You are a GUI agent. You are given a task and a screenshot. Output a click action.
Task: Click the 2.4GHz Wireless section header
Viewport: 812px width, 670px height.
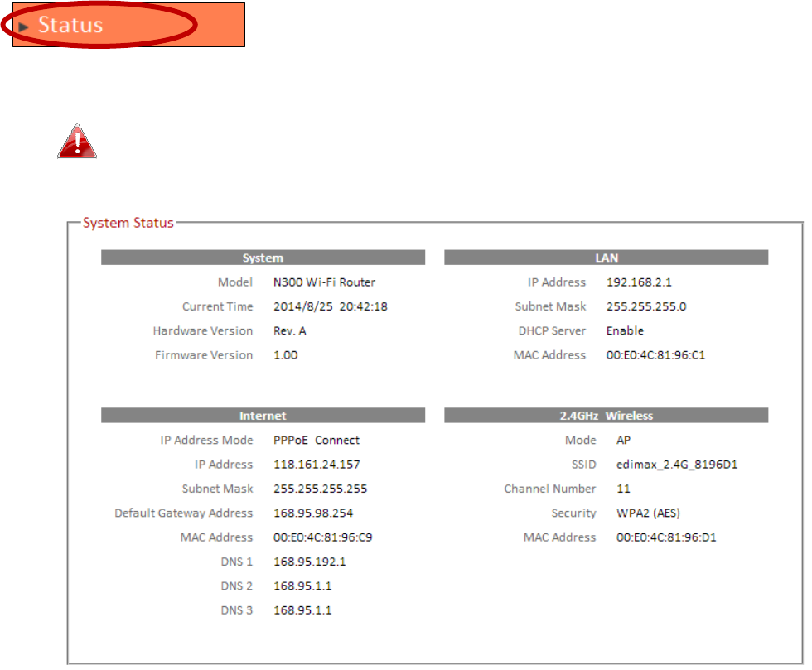click(607, 415)
